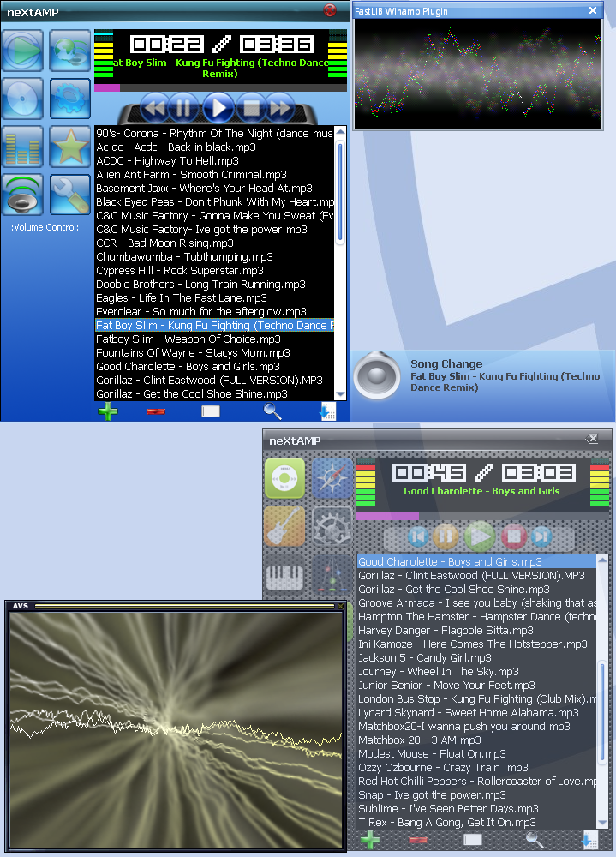Seek on the purple progress bar in gray neXtAMP
Image resolution: width=616 pixels, height=857 pixels.
pyautogui.click(x=482, y=516)
